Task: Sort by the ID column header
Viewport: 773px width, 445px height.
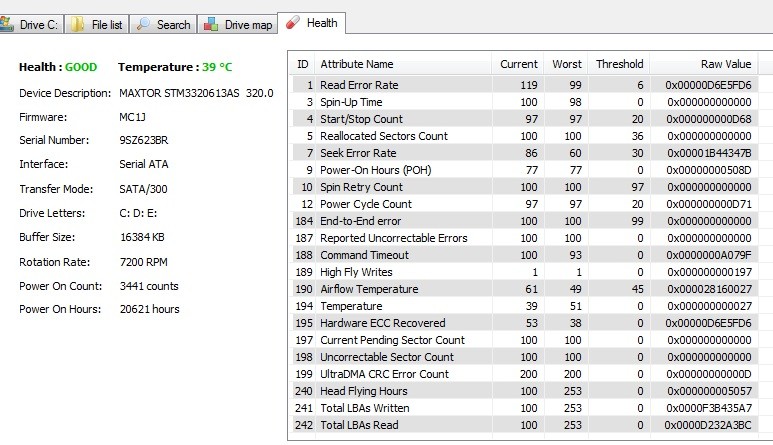Action: point(303,64)
